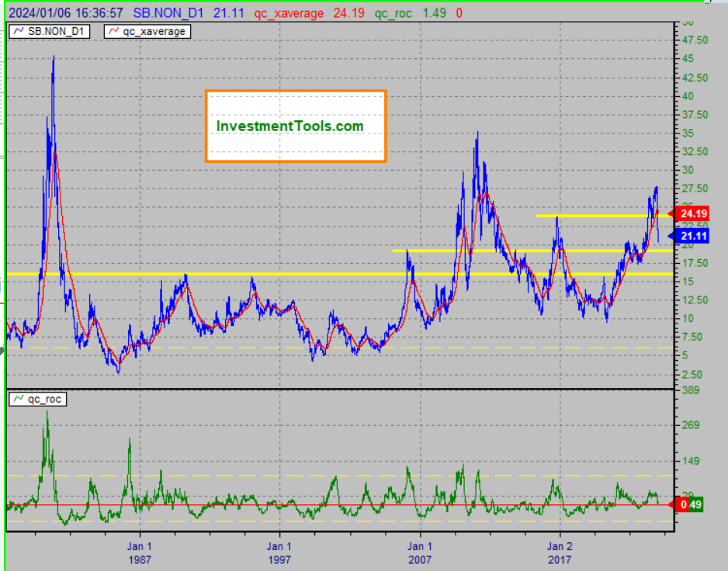The height and width of the screenshot is (571, 728).
Task: Click the Jan 1 1987 axis label
Action: [140, 553]
